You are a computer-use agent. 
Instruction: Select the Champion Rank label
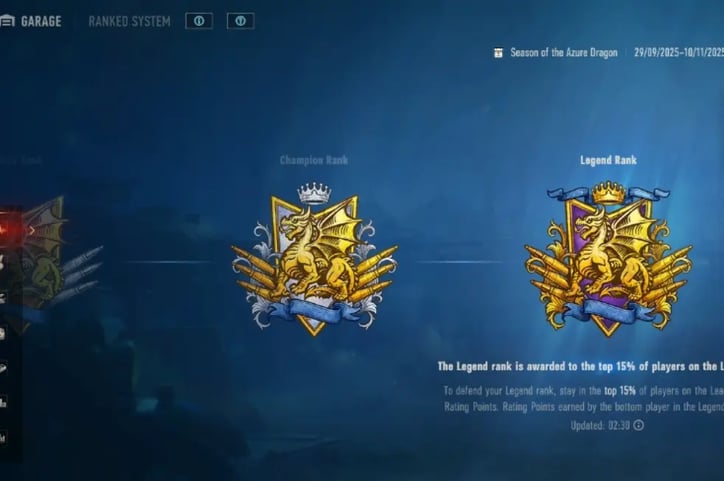click(x=314, y=160)
